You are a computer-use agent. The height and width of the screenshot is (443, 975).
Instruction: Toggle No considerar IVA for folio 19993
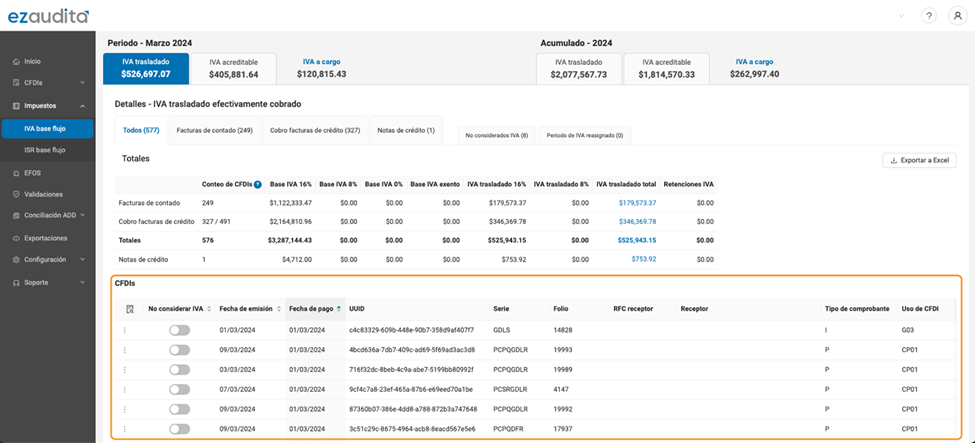pos(179,350)
